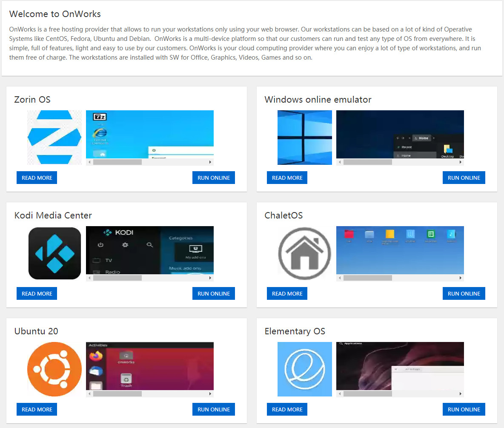Open the Zorin OS desktop screenshot thumbnail
504x428 pixels.
click(x=150, y=135)
